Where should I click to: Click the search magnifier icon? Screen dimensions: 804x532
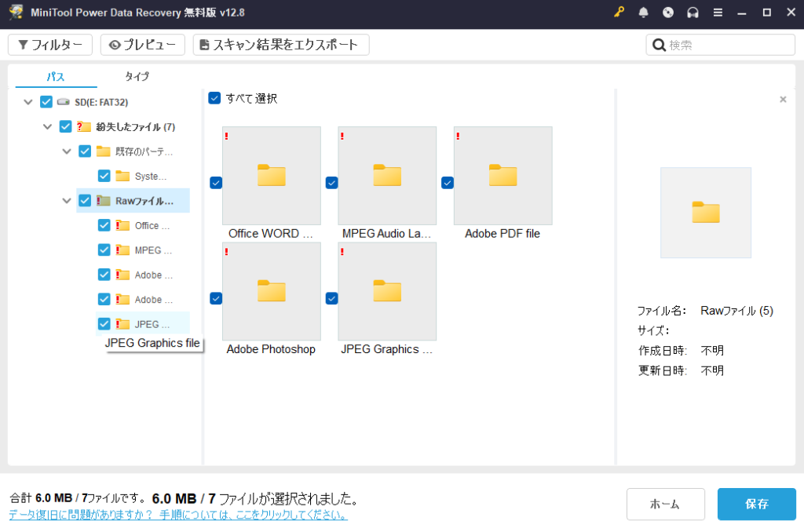point(659,44)
